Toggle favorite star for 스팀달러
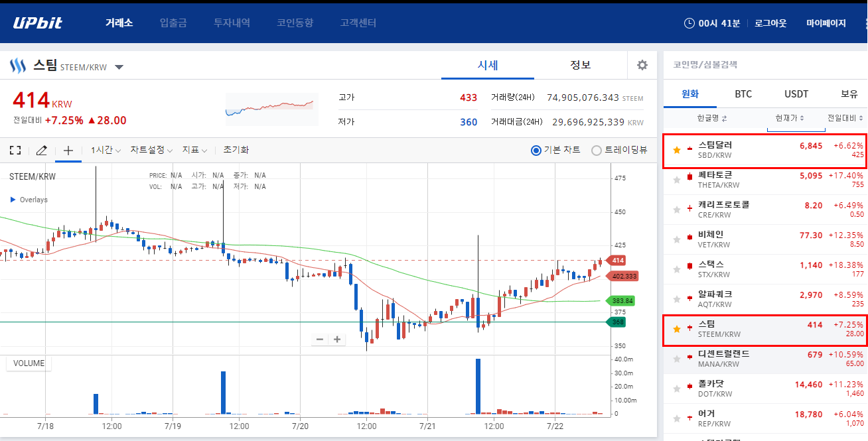Viewport: 868px width, 441px height. (x=677, y=150)
